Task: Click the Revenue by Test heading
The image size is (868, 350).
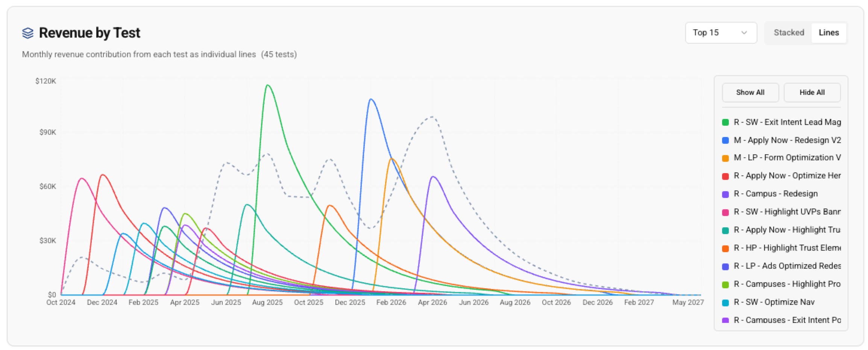Action: [90, 33]
